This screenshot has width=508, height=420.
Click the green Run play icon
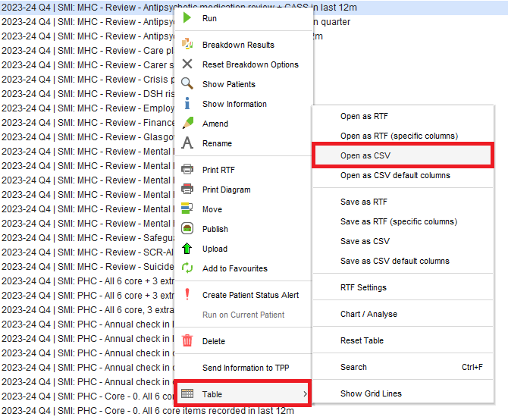[187, 17]
